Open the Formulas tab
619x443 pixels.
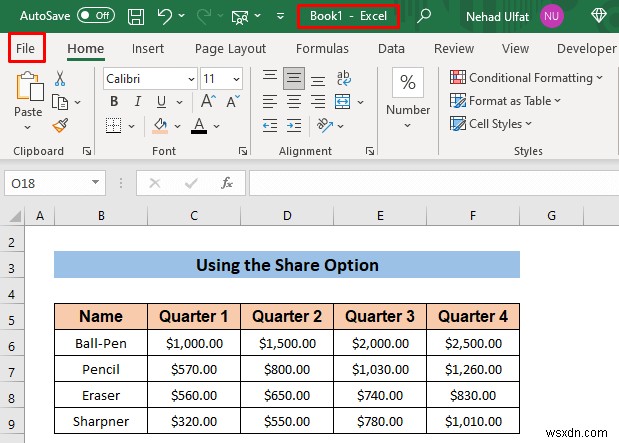(322, 49)
